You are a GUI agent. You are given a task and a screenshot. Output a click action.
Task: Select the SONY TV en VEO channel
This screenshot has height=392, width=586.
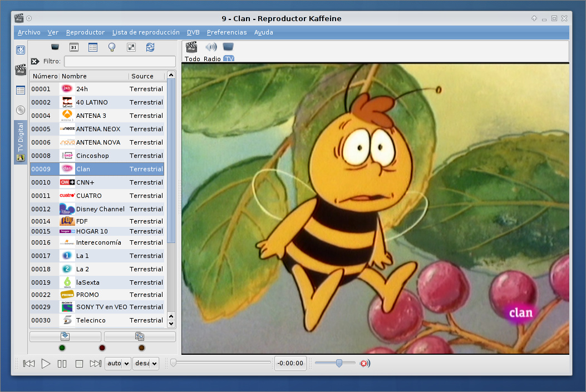97,307
